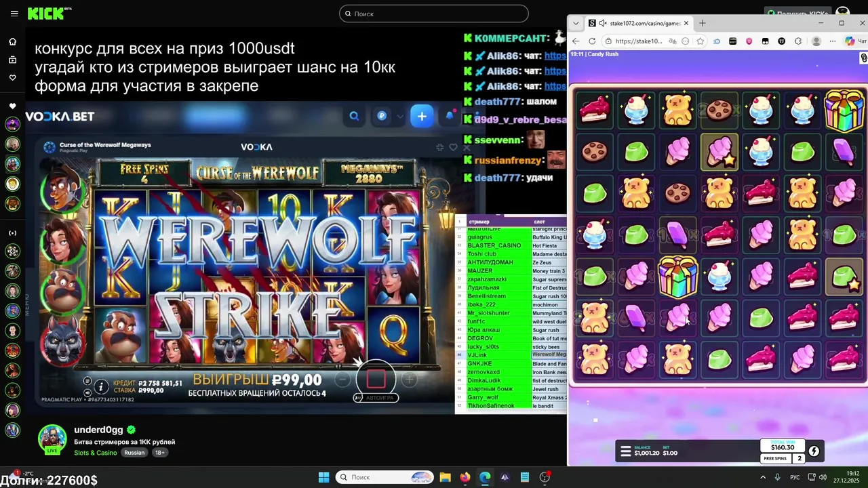Go to Kick Home via sidebar house icon
This screenshot has width=868, height=488.
pos(12,41)
